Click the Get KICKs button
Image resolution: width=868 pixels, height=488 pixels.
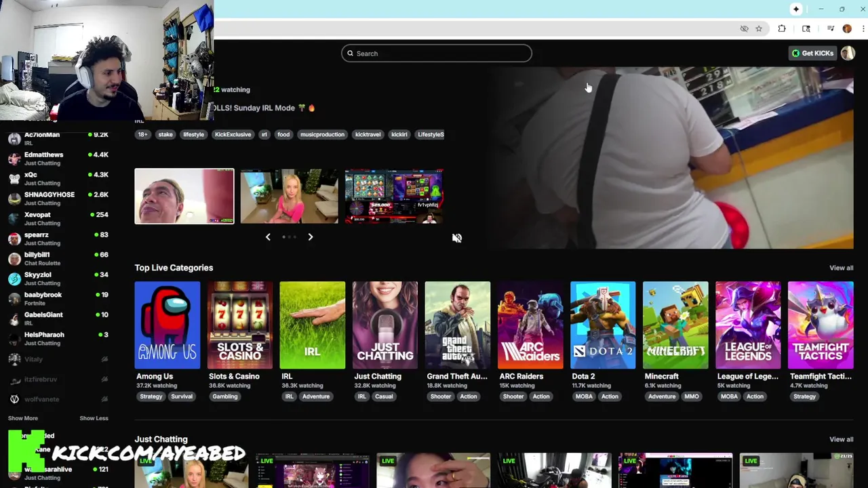pyautogui.click(x=813, y=53)
